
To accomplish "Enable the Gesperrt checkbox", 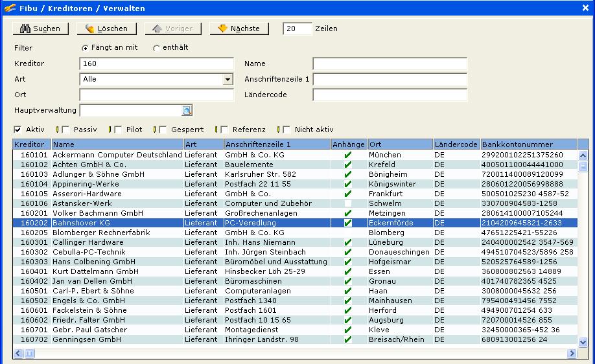I will [163, 130].
